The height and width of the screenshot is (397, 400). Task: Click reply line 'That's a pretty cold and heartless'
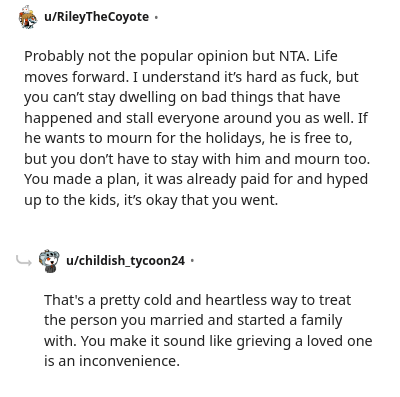tap(197, 300)
